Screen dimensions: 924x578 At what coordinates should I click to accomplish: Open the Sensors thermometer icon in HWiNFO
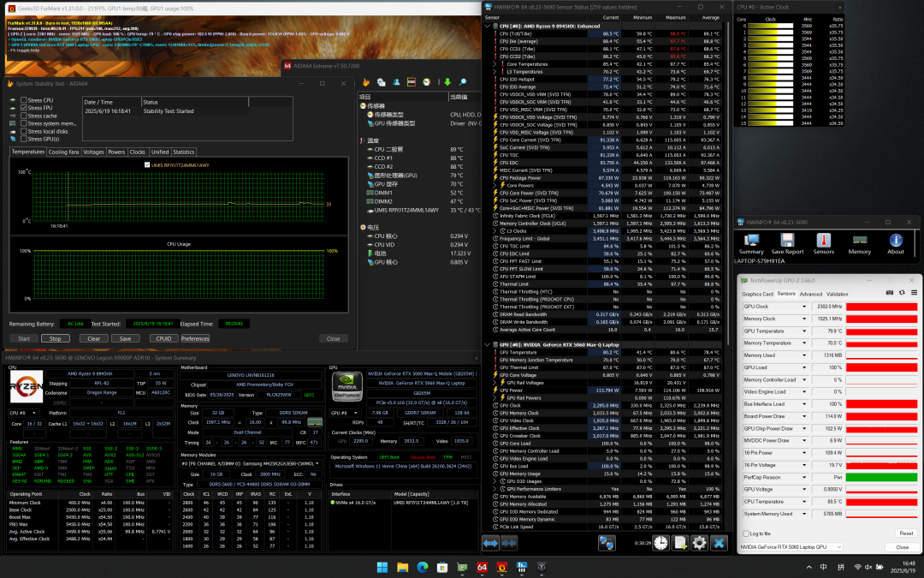pos(823,243)
